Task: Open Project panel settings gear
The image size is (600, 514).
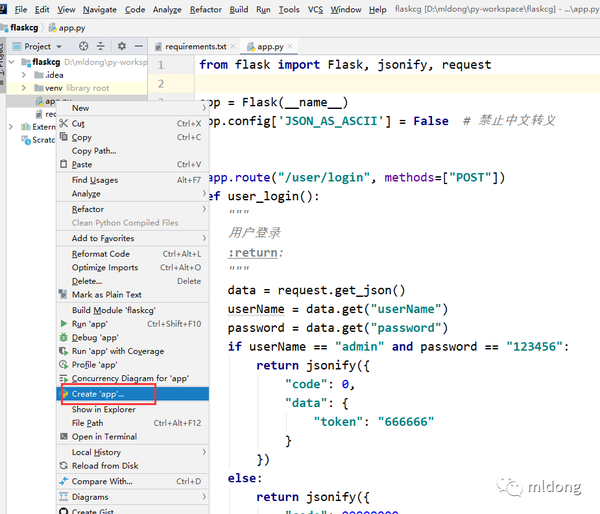Action: (122, 46)
